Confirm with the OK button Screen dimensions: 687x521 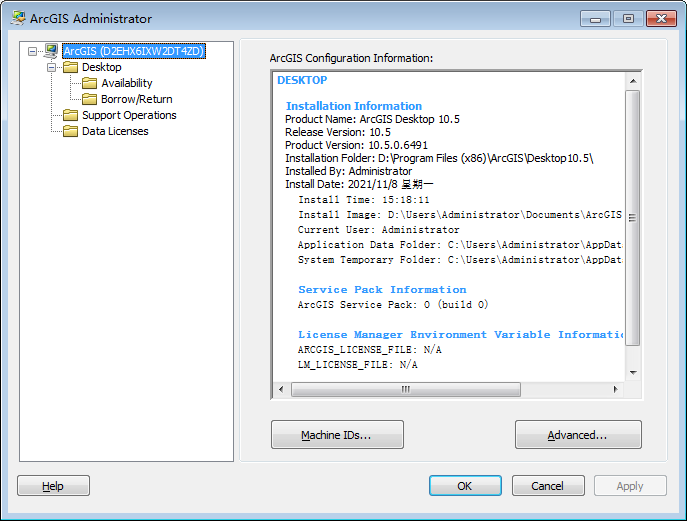coord(465,486)
